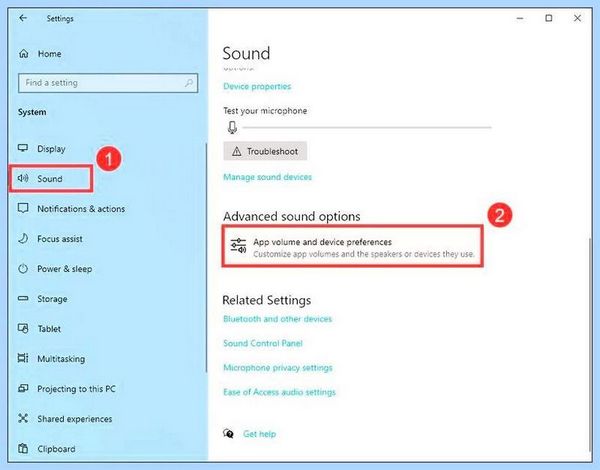
Task: Open Home via the house icon
Action: click(x=24, y=54)
